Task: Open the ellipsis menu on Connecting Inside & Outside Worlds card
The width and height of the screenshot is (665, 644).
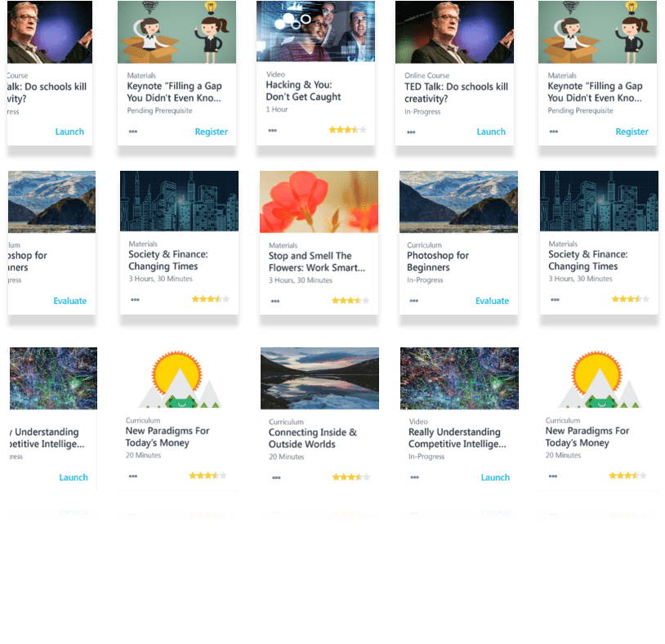Action: coord(276,477)
